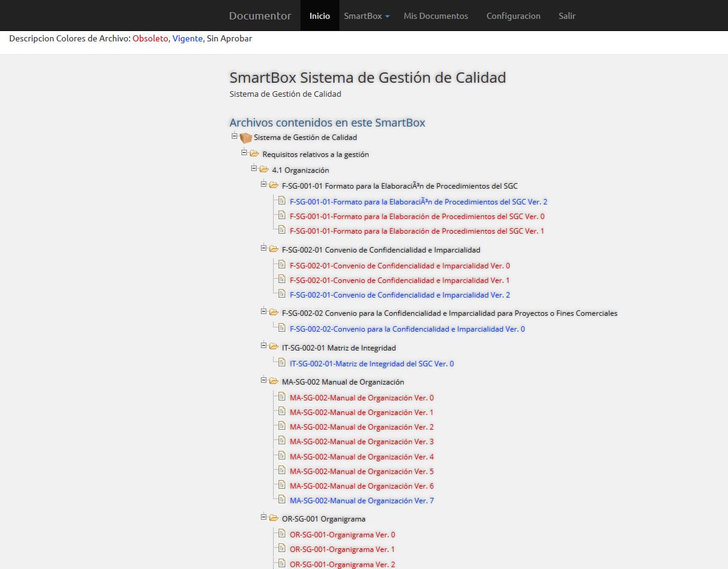Click the folder icon of F-SG-002-02 Convenio
728x569 pixels.
coord(274,312)
